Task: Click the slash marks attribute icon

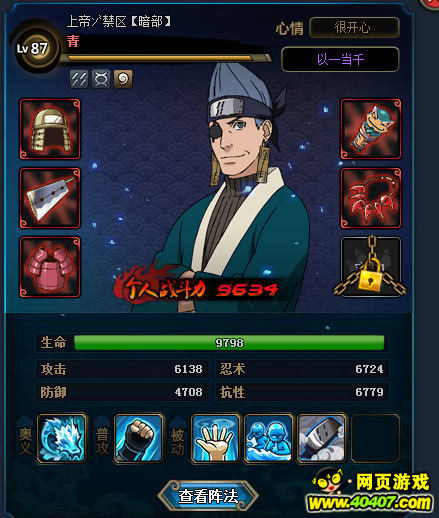Action: (79, 79)
